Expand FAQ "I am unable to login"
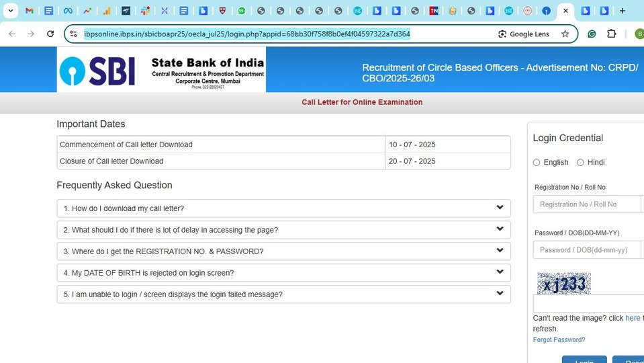 284,294
